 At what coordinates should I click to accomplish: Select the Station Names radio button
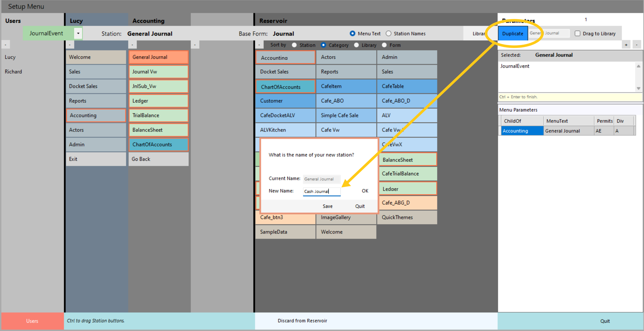(x=388, y=33)
